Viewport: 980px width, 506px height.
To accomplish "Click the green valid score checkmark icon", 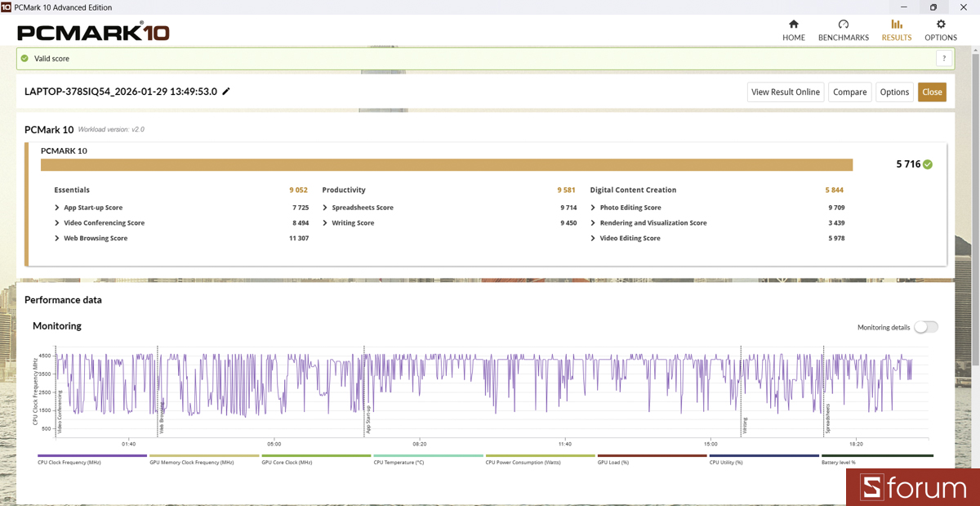I will [x=24, y=59].
